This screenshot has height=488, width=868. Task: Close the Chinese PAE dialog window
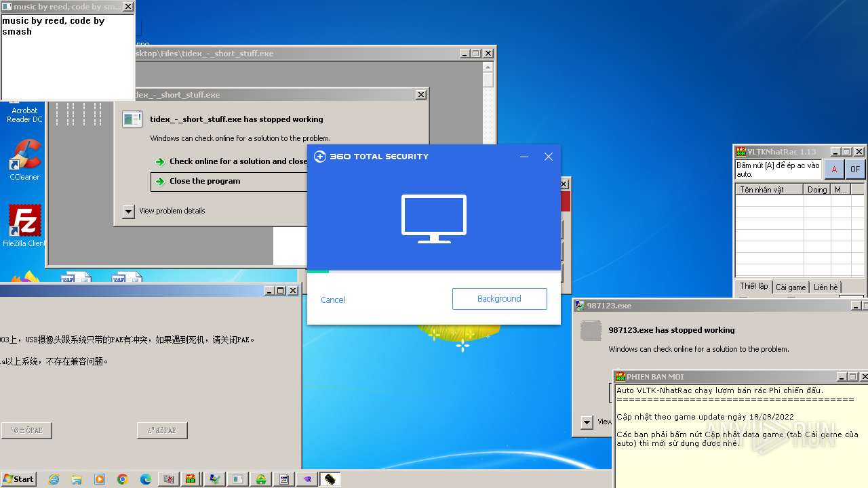coord(293,291)
